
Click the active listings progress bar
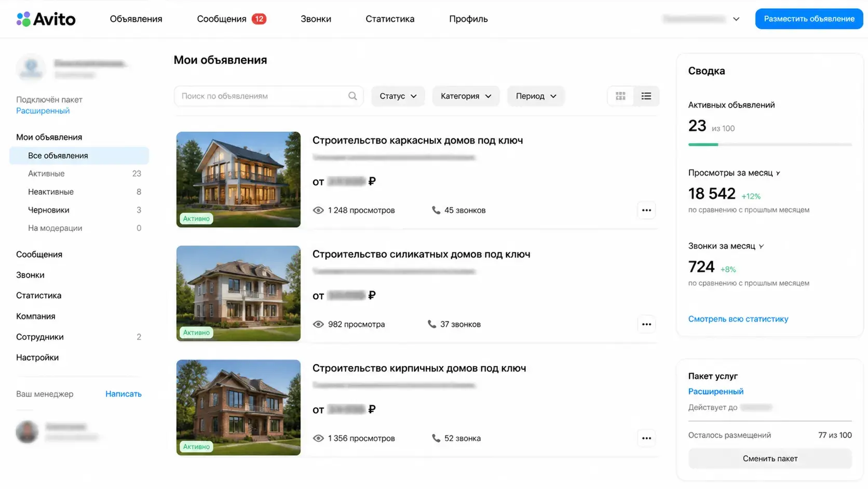pyautogui.click(x=770, y=144)
